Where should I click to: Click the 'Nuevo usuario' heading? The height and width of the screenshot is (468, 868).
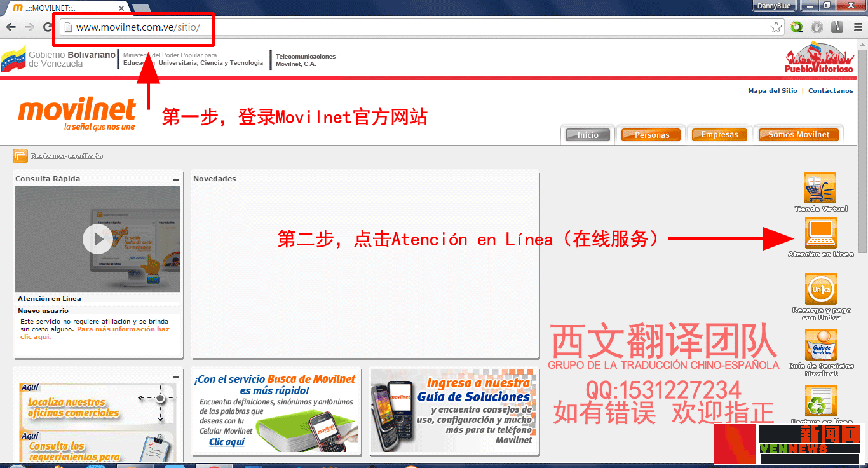(x=43, y=311)
